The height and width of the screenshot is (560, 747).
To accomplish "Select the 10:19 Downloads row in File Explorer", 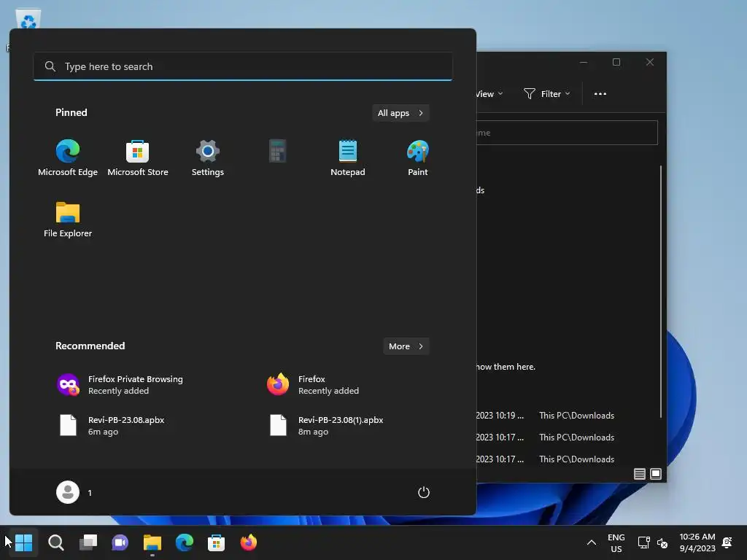I will click(x=567, y=415).
